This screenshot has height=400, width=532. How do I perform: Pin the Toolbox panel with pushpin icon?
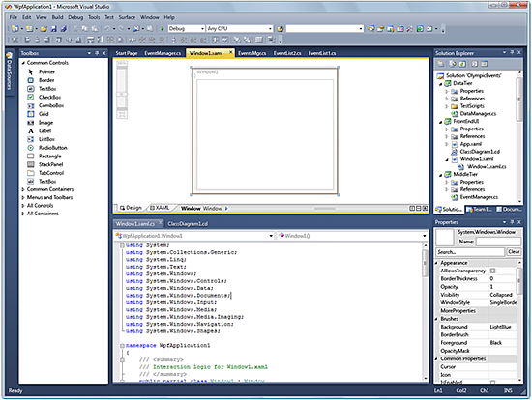(97, 53)
